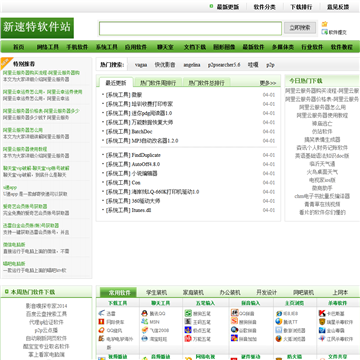Image resolution: width=360 pixels, height=360 pixels.
Task: Open 百度云盘搜索工具 in 本周热门软件下载
Action: [46, 314]
